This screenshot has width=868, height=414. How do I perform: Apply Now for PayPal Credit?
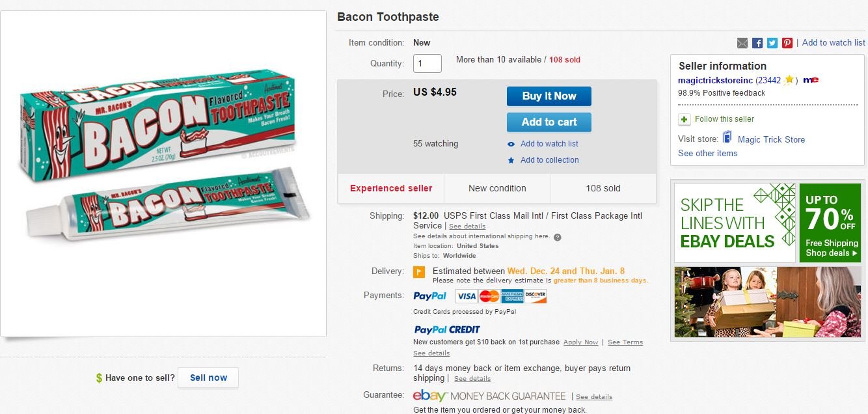pos(580,342)
